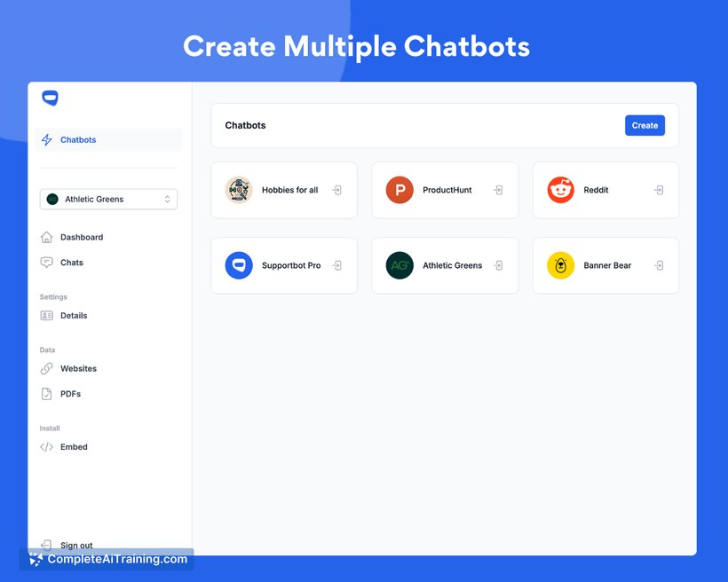
Task: Click the enter icon on Athletic Greens card
Action: (498, 265)
